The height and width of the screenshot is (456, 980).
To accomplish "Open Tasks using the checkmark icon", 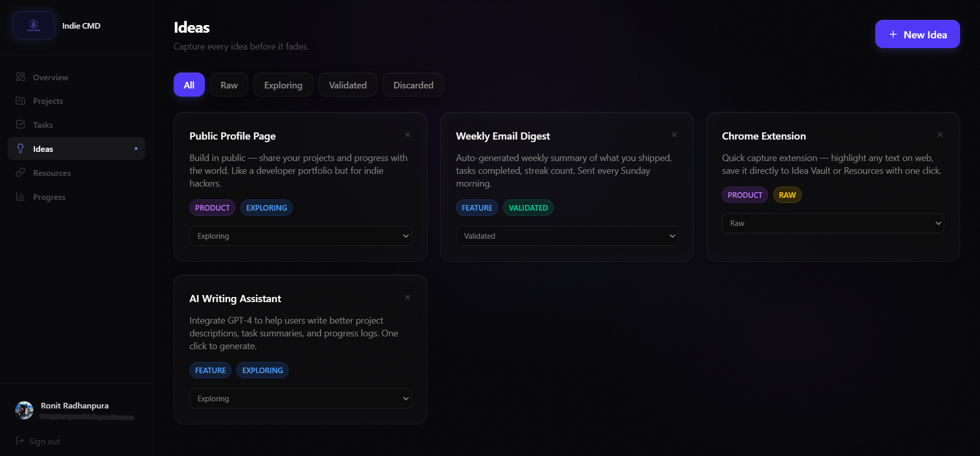I will tap(20, 124).
